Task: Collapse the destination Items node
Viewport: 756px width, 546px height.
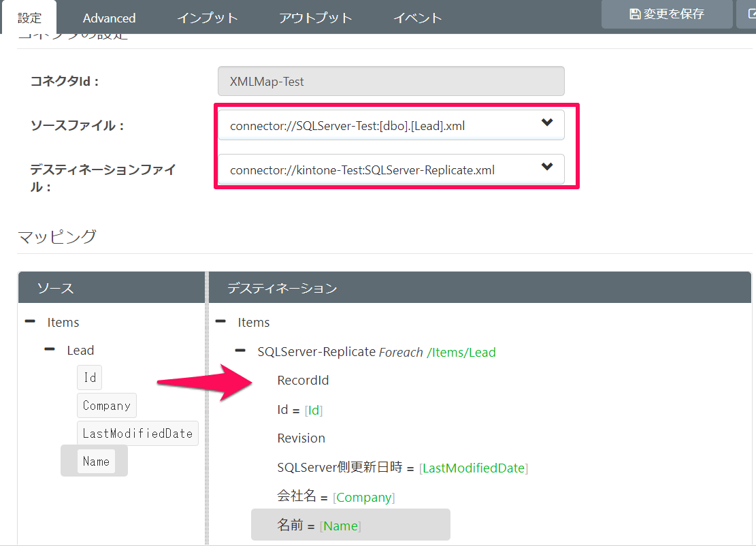Action: [x=221, y=321]
